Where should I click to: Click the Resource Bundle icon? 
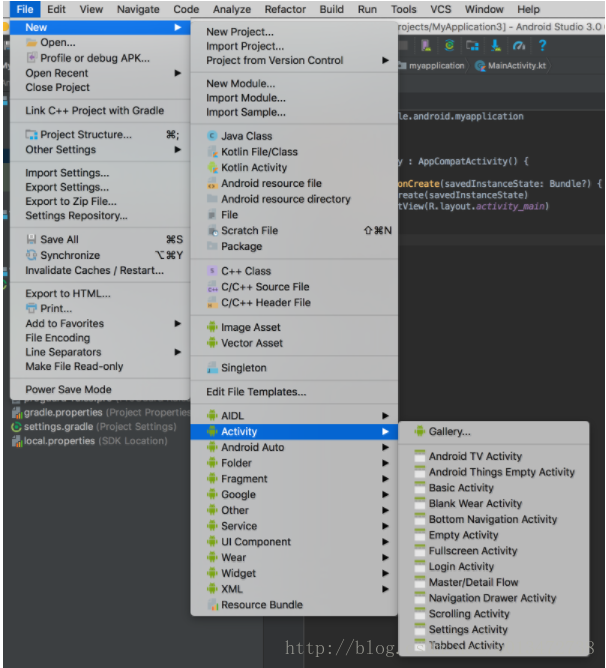click(212, 605)
